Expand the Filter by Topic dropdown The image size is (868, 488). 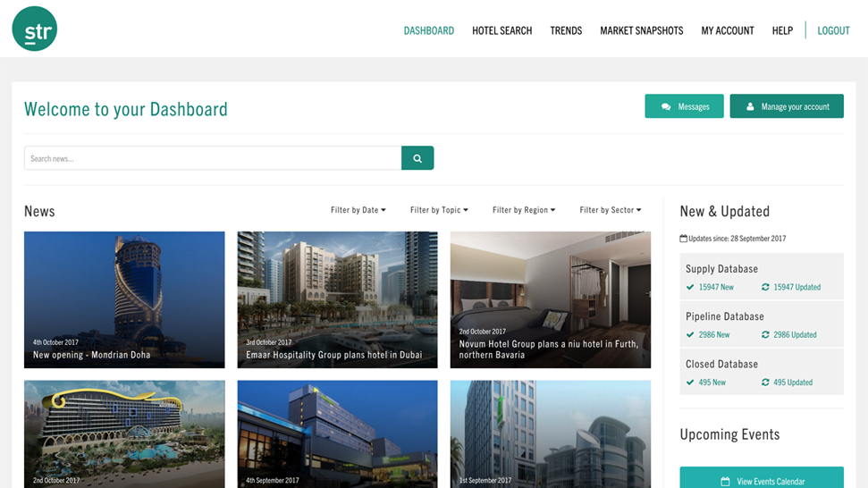pyautogui.click(x=439, y=210)
